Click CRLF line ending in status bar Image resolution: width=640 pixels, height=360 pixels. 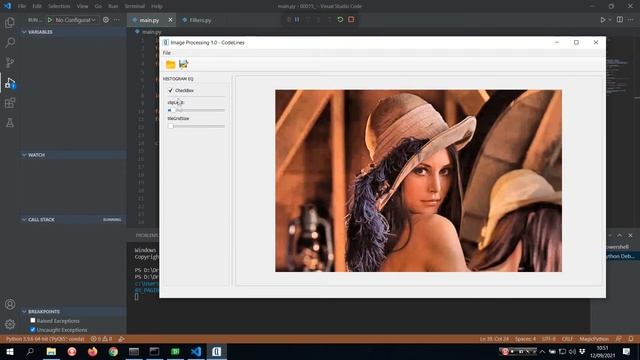click(567, 339)
